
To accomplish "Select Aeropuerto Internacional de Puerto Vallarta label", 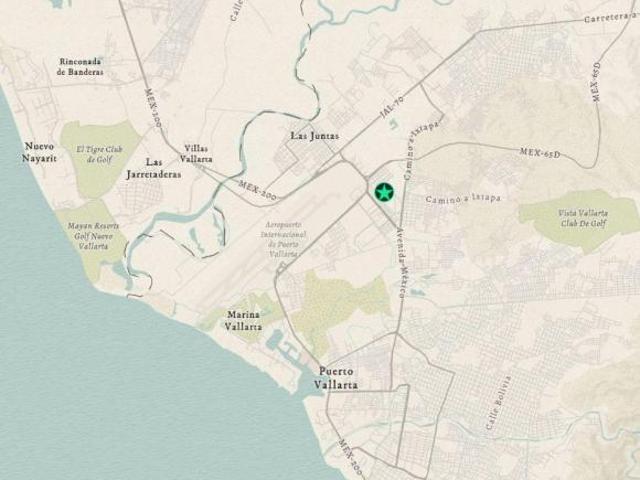I will 283,239.
